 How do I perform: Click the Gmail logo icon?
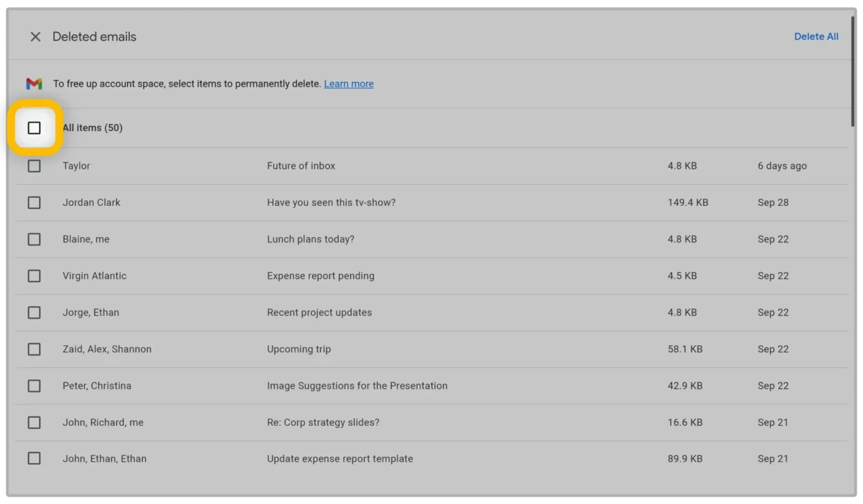(x=34, y=84)
